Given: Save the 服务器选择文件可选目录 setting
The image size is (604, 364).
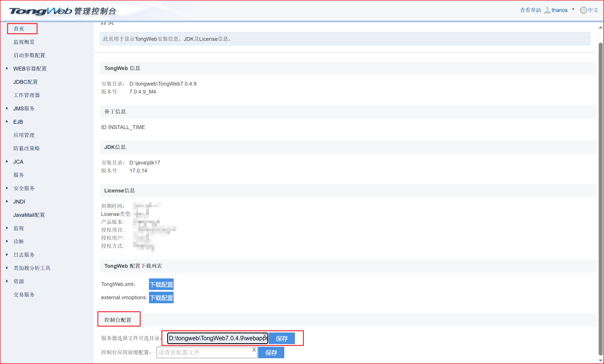Looking at the screenshot, I should point(282,338).
